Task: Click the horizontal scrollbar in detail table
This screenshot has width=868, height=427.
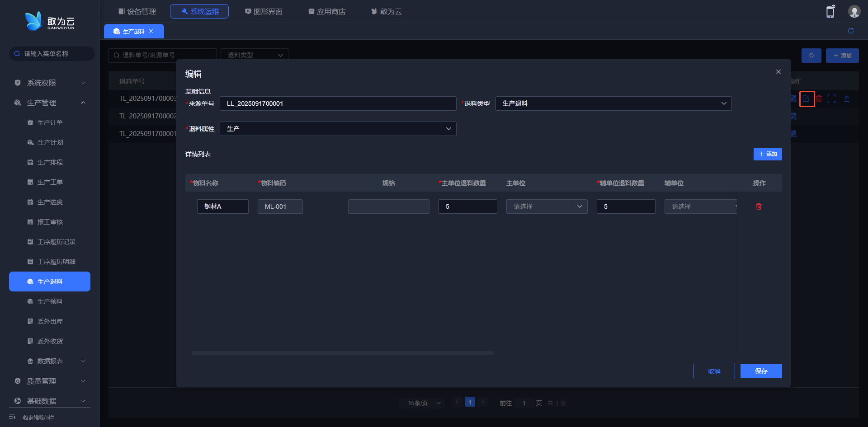Action: coord(343,353)
